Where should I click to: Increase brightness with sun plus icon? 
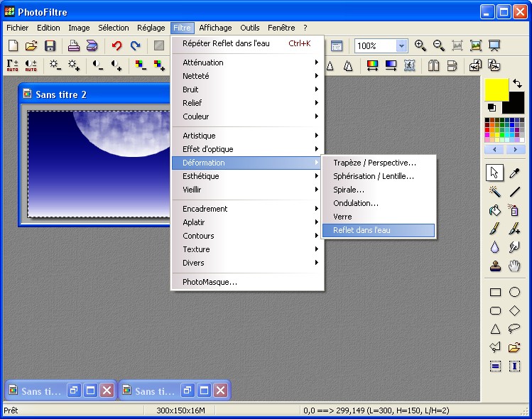pos(74,65)
